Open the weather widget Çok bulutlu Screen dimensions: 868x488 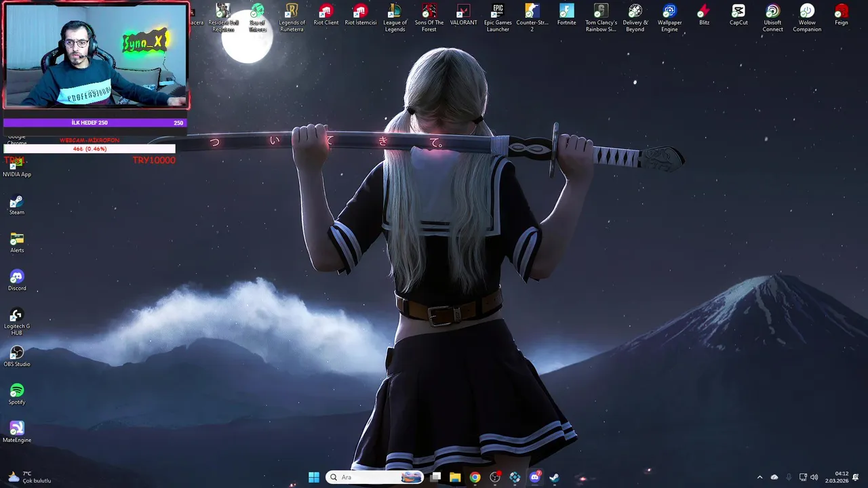click(29, 477)
